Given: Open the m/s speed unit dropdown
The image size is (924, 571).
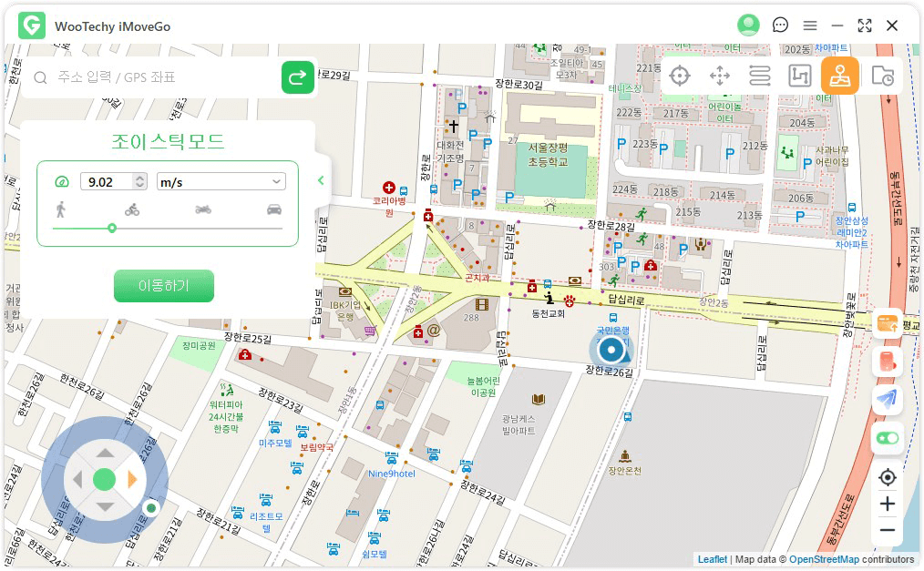Looking at the screenshot, I should point(221,182).
